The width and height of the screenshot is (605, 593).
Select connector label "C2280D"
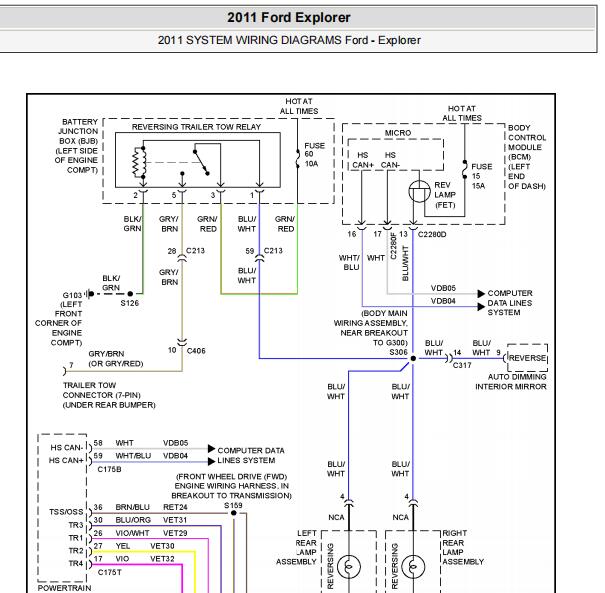tap(432, 234)
